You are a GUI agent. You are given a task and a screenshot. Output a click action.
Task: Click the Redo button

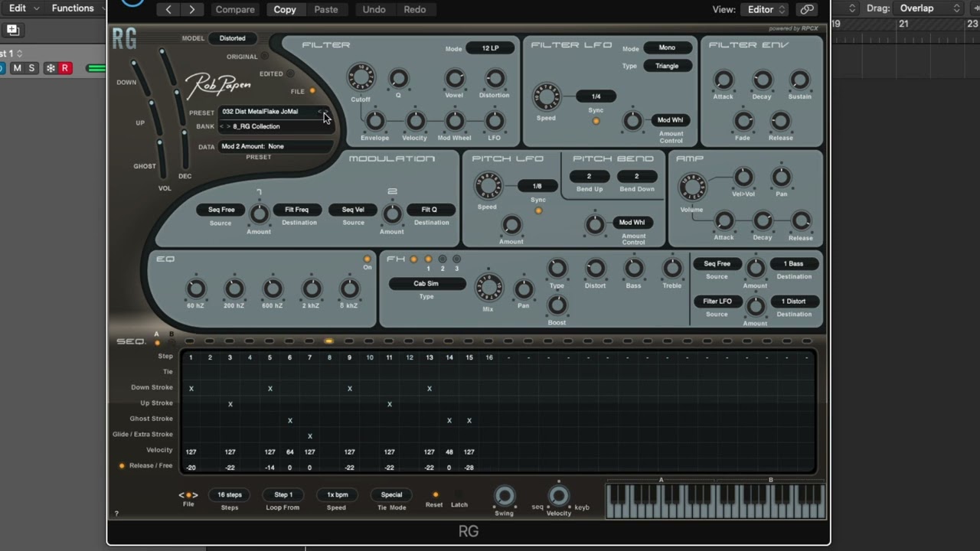(414, 9)
